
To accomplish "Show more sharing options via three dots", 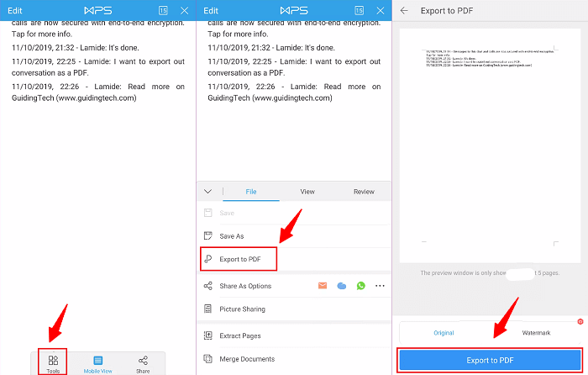I will 380,286.
